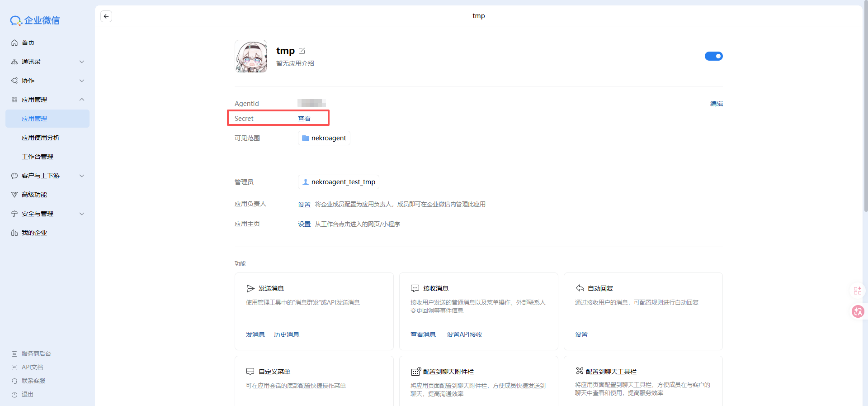This screenshot has height=406, width=868.
Task: Edit the tmp app name pencil icon
Action: pyautogui.click(x=302, y=51)
